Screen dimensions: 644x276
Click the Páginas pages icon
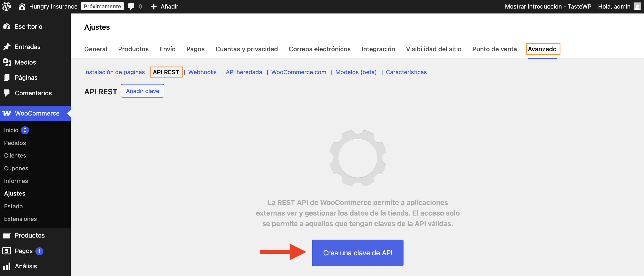click(x=7, y=77)
